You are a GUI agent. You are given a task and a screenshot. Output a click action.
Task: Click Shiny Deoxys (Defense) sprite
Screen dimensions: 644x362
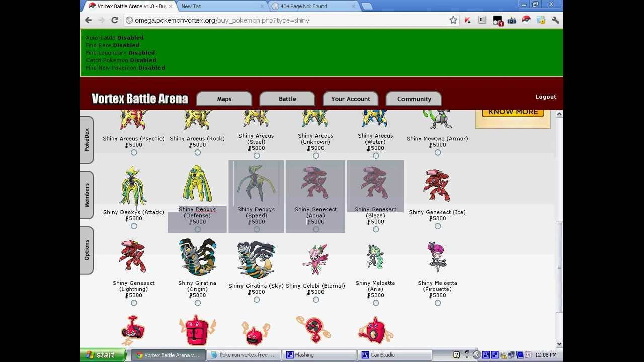pyautogui.click(x=197, y=185)
